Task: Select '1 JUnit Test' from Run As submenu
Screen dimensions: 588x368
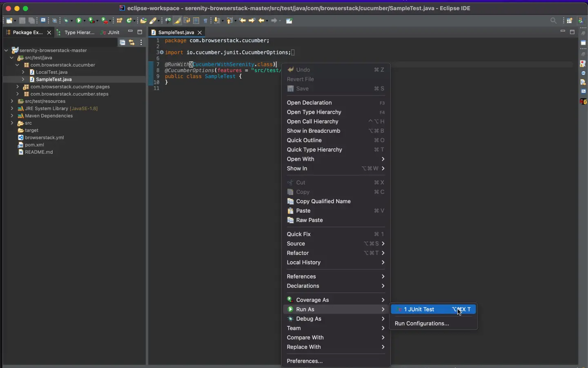Action: (x=419, y=310)
